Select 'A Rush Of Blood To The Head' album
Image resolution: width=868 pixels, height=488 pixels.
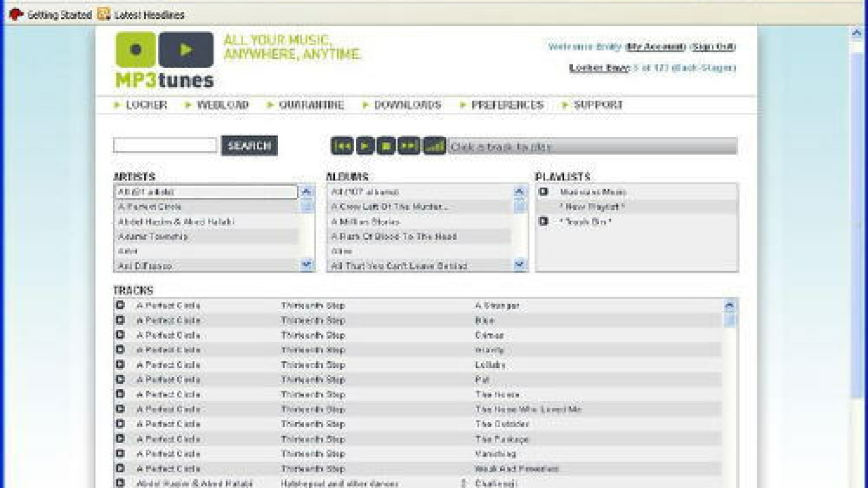[x=394, y=236]
